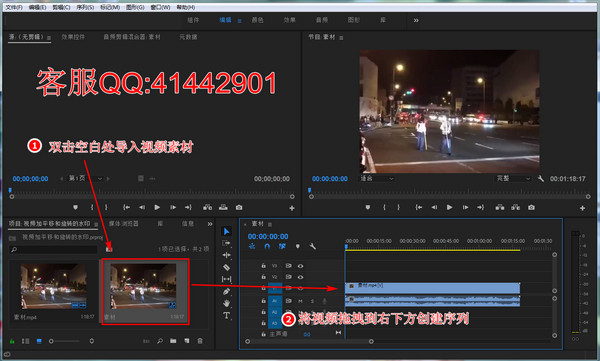
Task: Toggle project read-only green lock
Action: coord(12,341)
